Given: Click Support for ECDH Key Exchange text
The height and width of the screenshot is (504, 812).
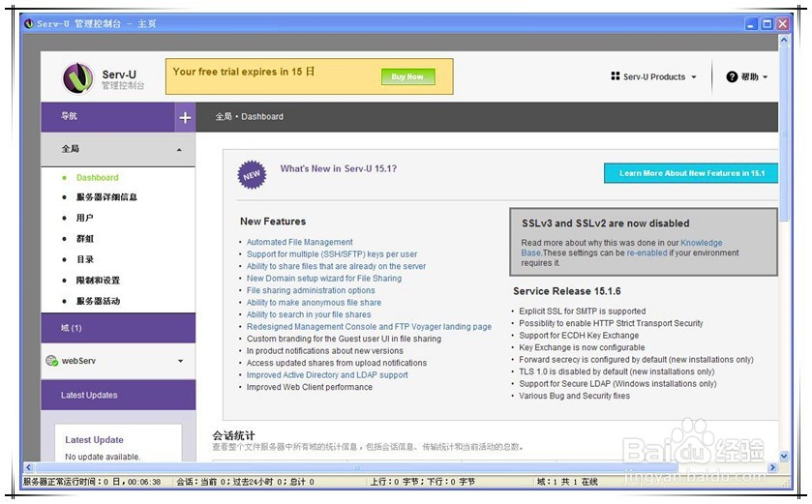Looking at the screenshot, I should 579,336.
